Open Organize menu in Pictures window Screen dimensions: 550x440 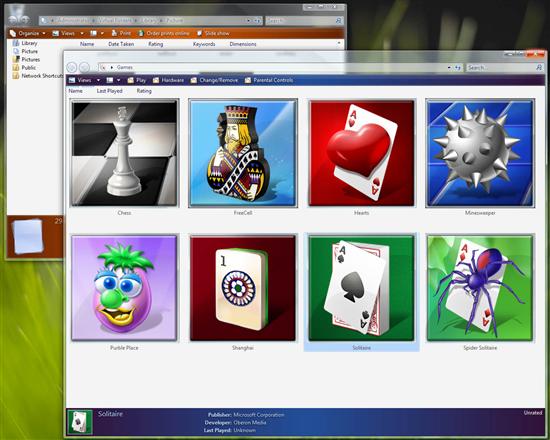(x=28, y=33)
